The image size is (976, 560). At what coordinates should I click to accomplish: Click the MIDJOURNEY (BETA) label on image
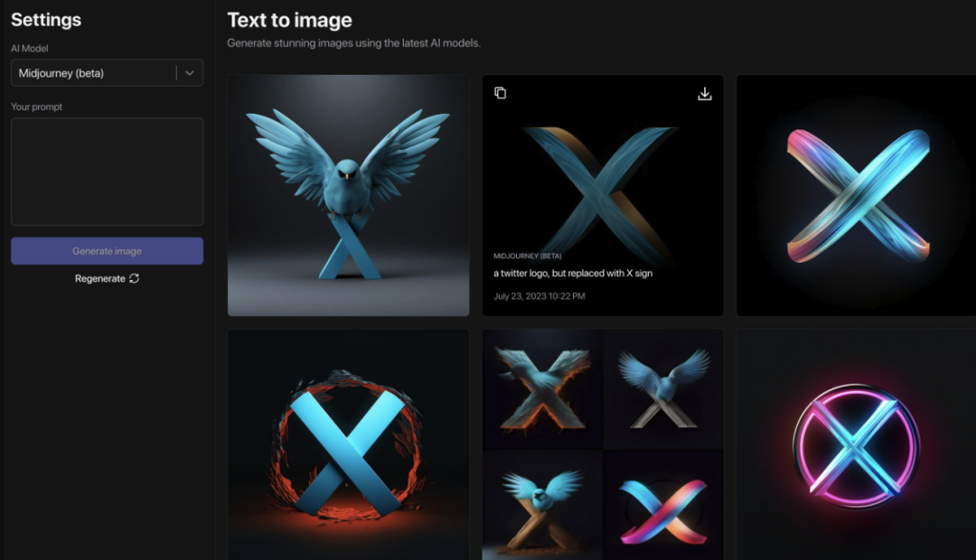pyautogui.click(x=527, y=256)
